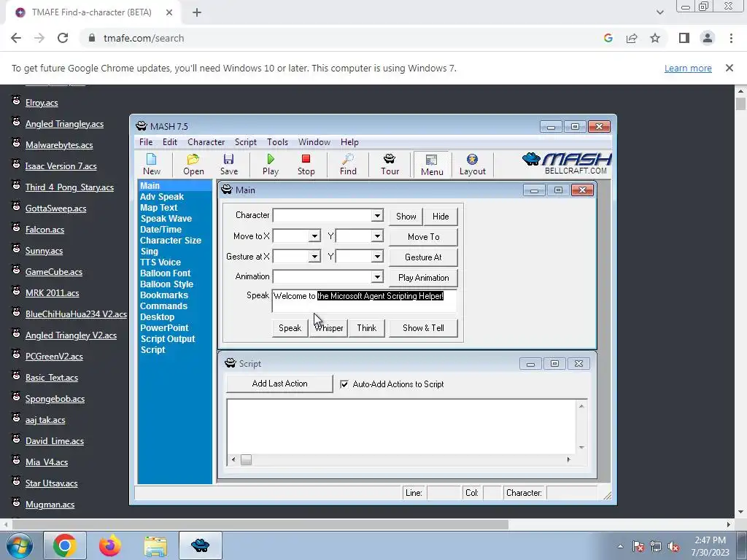
Task: Click the Show character button
Action: [406, 216]
